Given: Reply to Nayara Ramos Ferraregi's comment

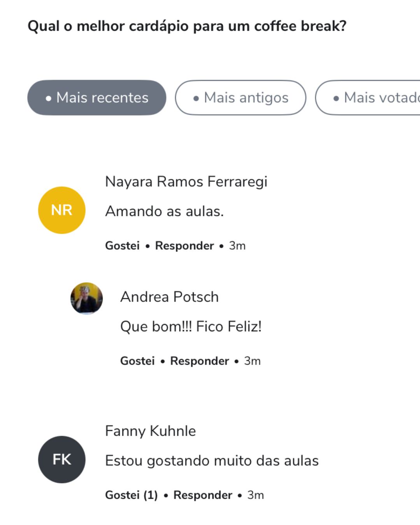Looking at the screenshot, I should [x=184, y=246].
